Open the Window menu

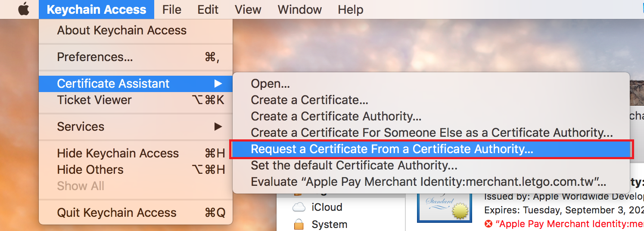tap(299, 9)
